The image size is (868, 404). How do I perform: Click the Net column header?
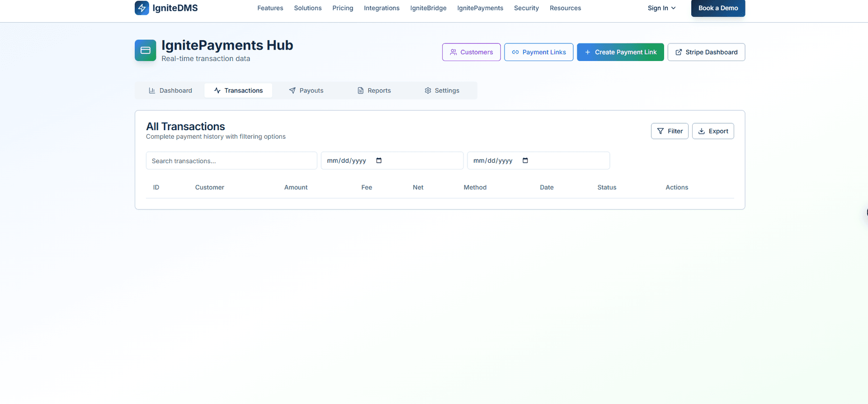tap(418, 187)
